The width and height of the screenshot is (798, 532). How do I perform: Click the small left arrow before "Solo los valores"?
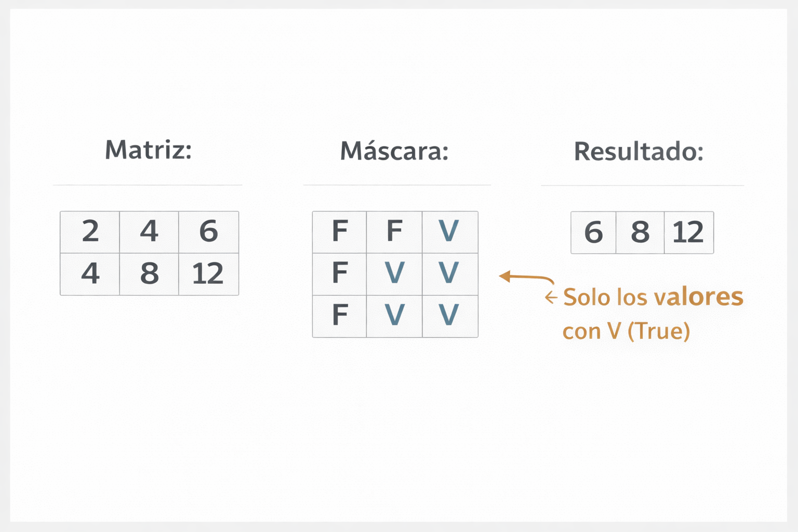click(x=551, y=298)
